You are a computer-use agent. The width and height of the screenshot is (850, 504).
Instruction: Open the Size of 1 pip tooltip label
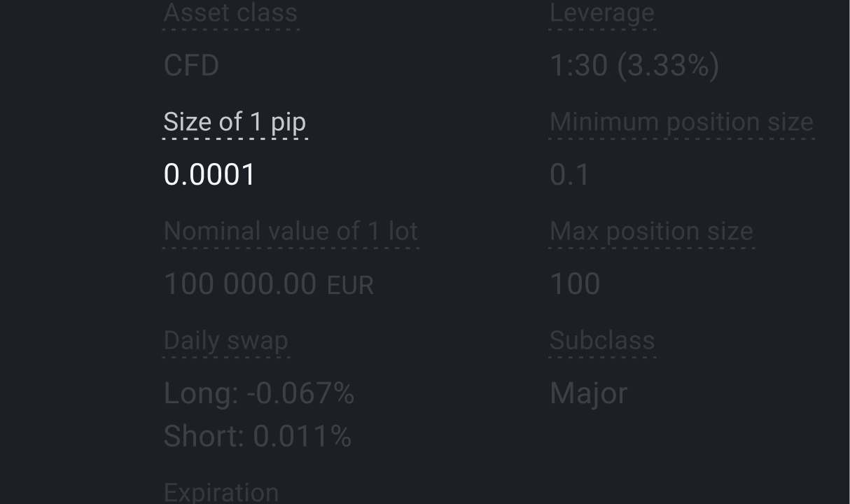tap(235, 122)
